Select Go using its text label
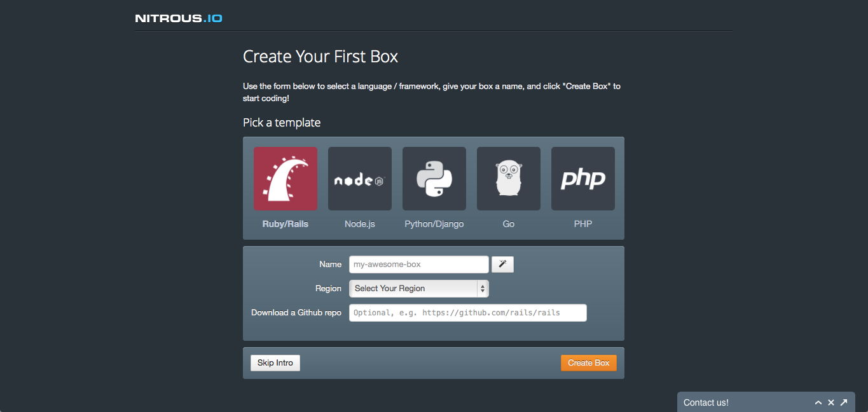Image resolution: width=868 pixels, height=412 pixels. click(x=508, y=224)
